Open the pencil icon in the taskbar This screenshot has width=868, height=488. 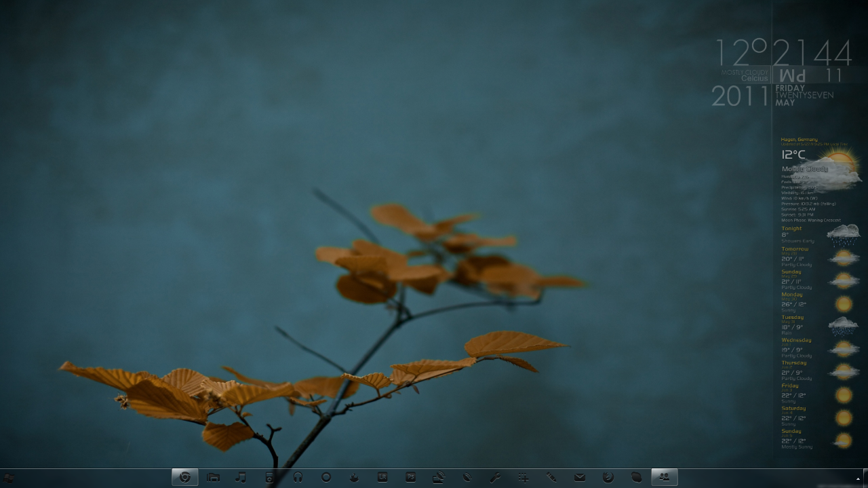click(551, 477)
